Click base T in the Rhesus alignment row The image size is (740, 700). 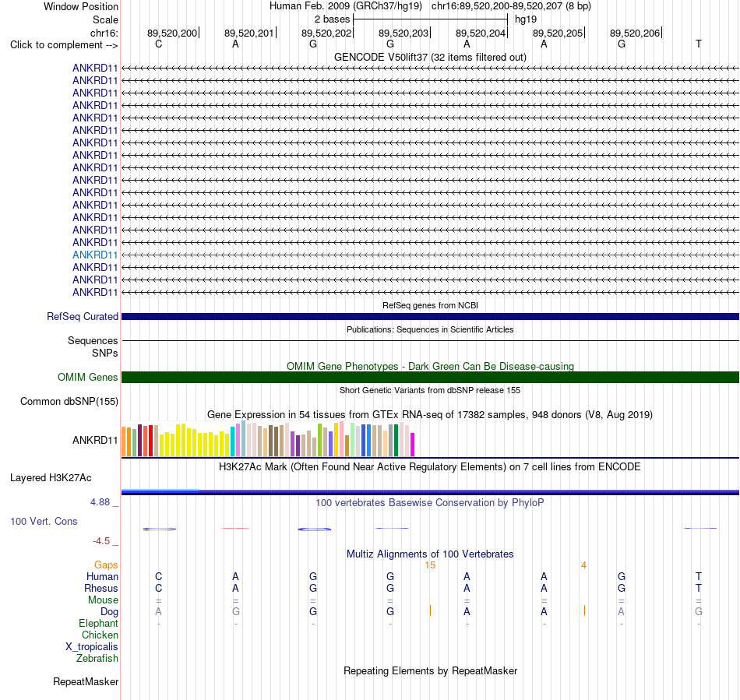[x=699, y=588]
